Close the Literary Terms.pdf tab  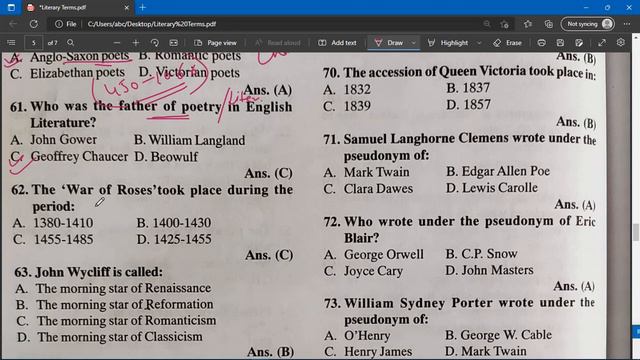[127, 7]
